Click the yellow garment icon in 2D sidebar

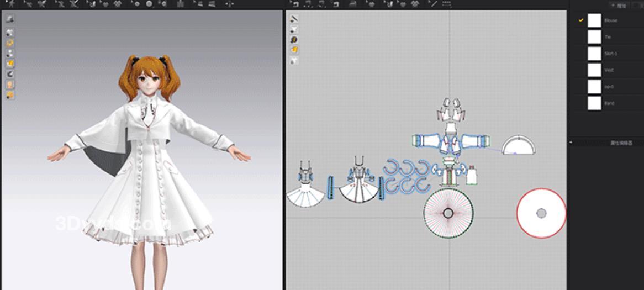pos(294,50)
